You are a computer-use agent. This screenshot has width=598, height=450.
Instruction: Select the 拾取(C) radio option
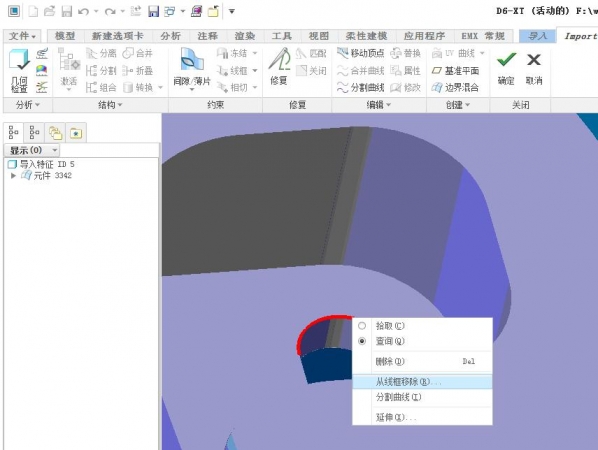[362, 326]
